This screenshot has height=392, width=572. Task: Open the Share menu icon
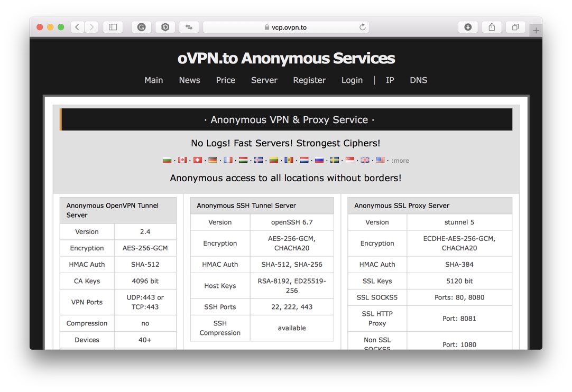click(492, 27)
